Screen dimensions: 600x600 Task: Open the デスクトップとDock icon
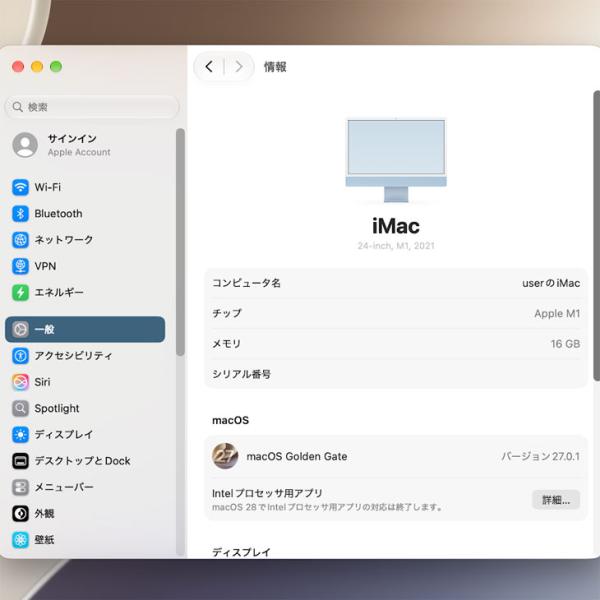coord(20,461)
